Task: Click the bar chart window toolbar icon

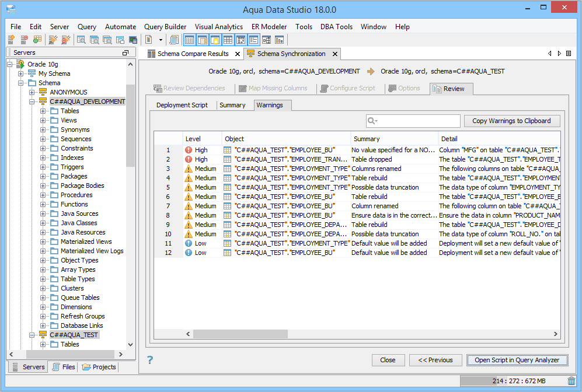Action: point(280,40)
